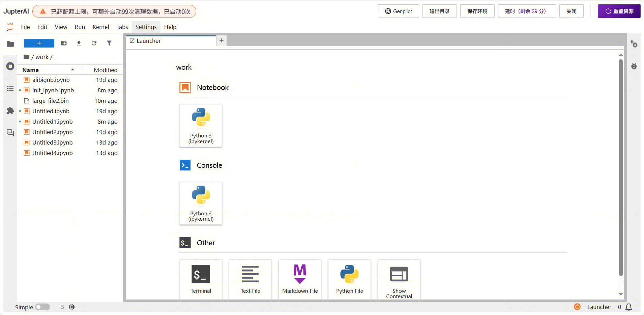Open the Tabs menu
Viewport: 644px width, 315px height.
tap(122, 27)
